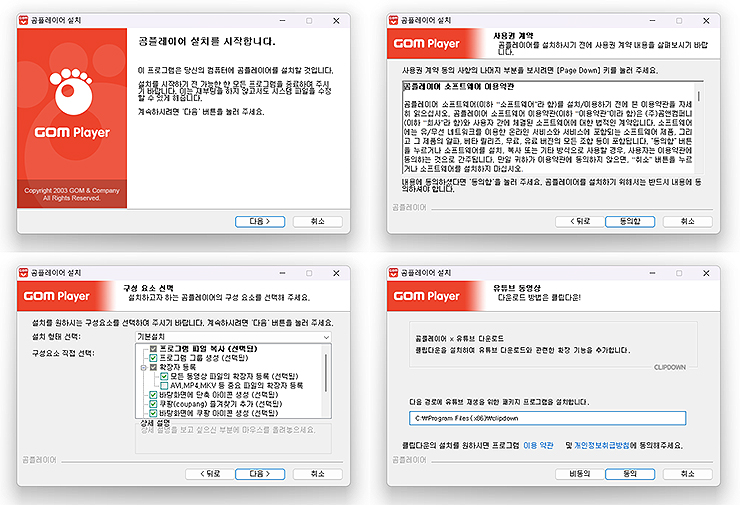Screen dimensions: 740x505
Task: Click the GOM title bar icon on the 유튜브 동영상 window
Action: coord(394,273)
